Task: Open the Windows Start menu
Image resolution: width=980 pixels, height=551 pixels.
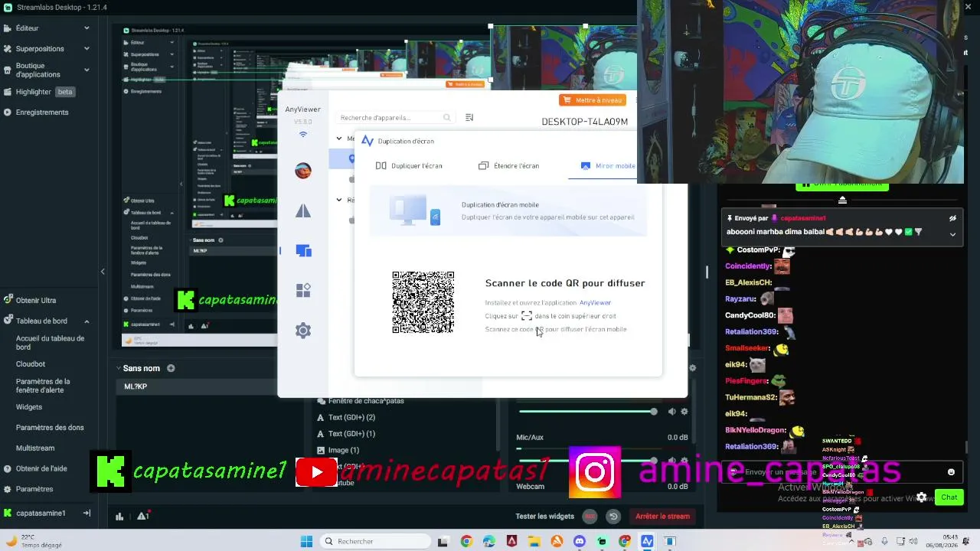Action: [306, 542]
